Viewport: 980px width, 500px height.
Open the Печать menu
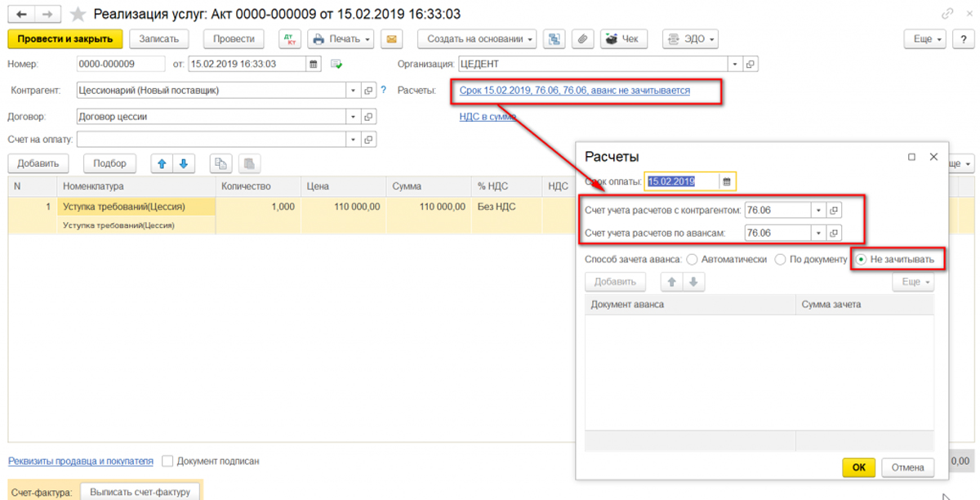coord(341,38)
